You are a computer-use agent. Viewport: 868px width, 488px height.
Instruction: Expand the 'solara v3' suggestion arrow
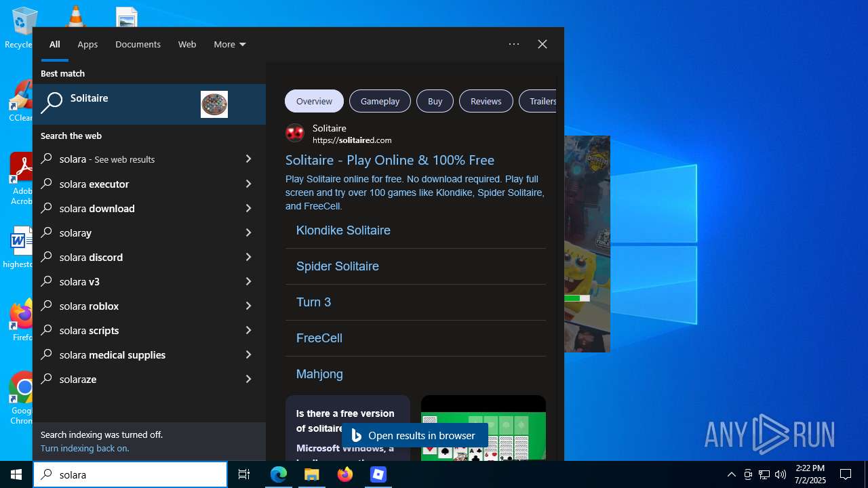tap(248, 281)
